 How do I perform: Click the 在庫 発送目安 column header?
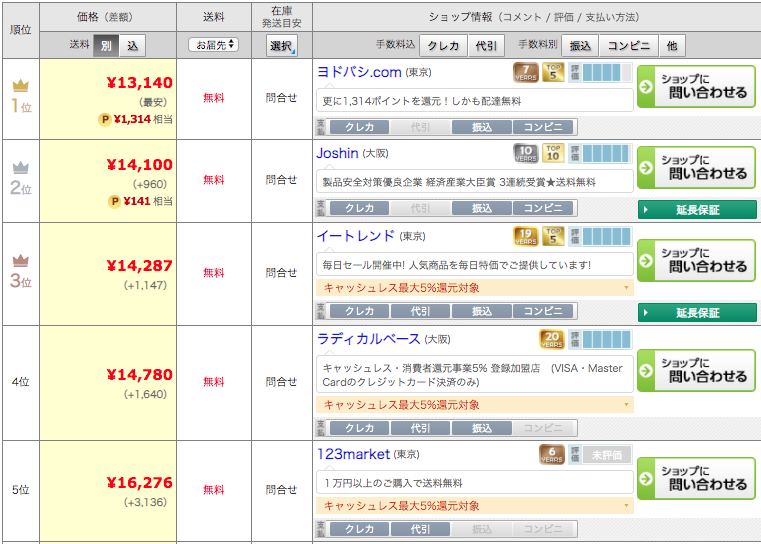tap(281, 17)
